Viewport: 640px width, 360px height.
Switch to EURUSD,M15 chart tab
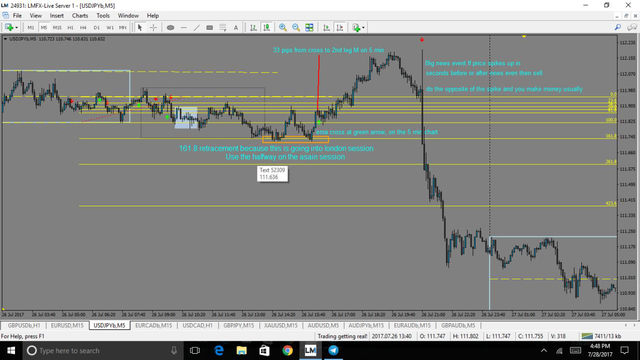coord(67,325)
